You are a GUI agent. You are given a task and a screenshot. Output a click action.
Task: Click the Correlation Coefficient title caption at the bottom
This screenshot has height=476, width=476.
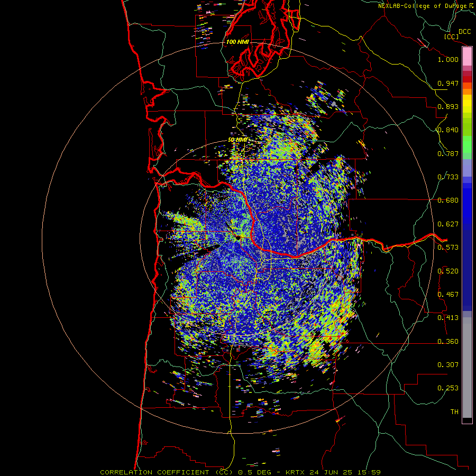[240, 472]
